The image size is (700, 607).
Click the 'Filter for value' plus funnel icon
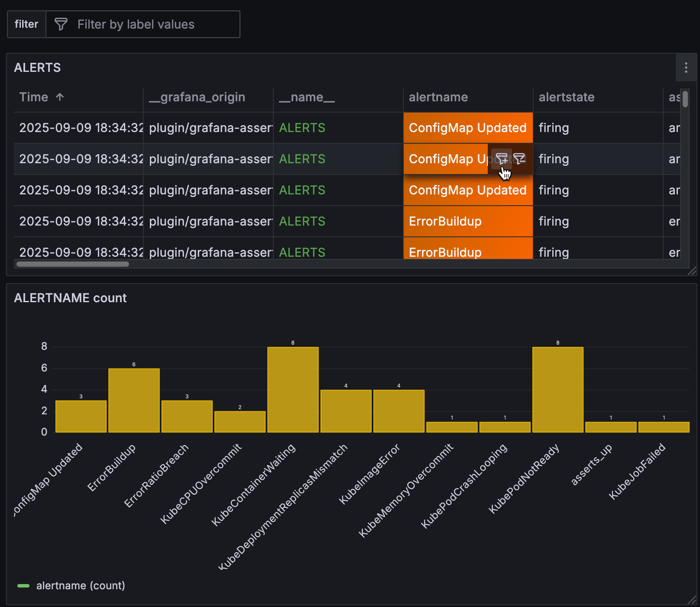(501, 159)
